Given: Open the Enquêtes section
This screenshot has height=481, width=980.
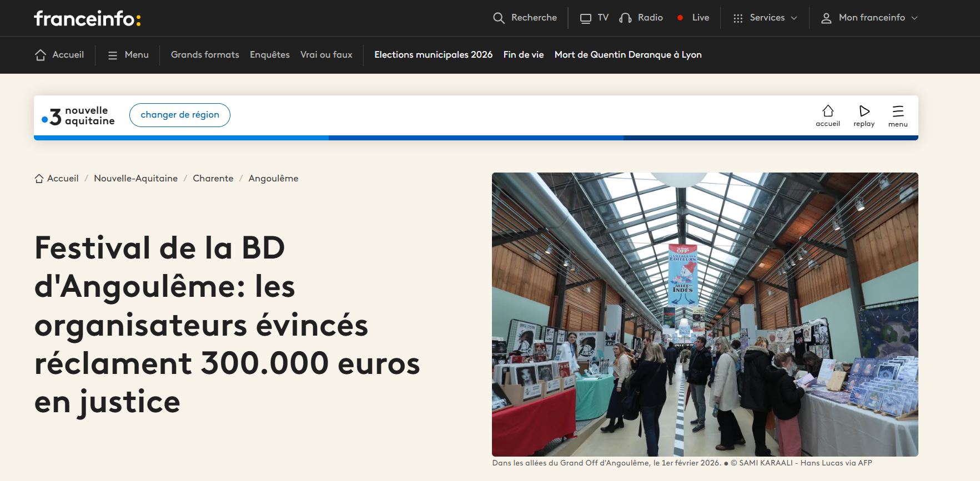Looking at the screenshot, I should click(269, 55).
